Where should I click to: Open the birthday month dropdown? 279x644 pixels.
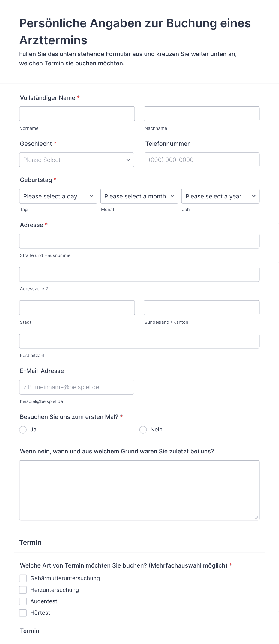point(139,196)
